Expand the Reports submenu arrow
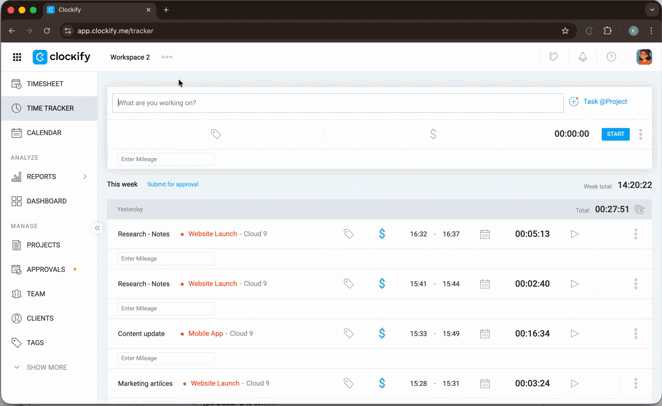The width and height of the screenshot is (662, 406). coord(85,177)
